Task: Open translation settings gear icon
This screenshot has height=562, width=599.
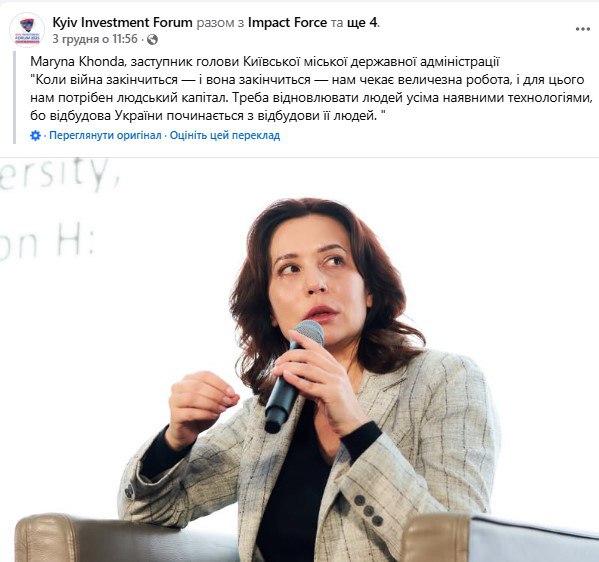Action: (36, 135)
